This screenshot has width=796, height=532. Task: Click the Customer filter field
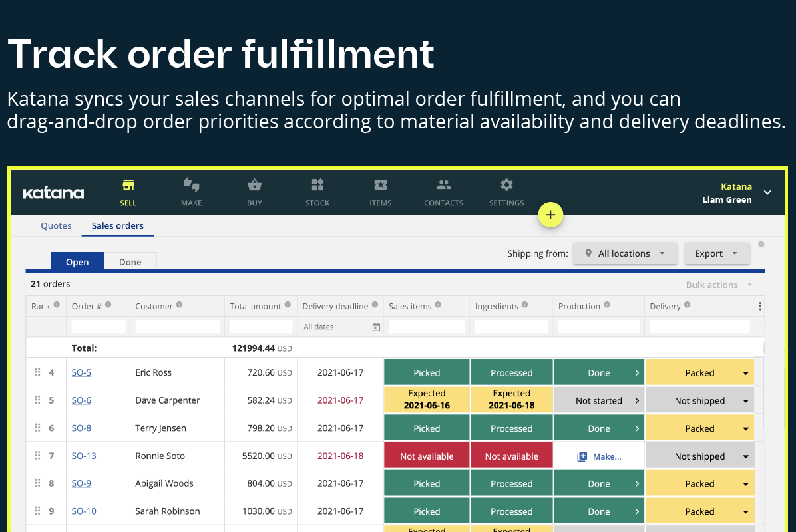177,327
